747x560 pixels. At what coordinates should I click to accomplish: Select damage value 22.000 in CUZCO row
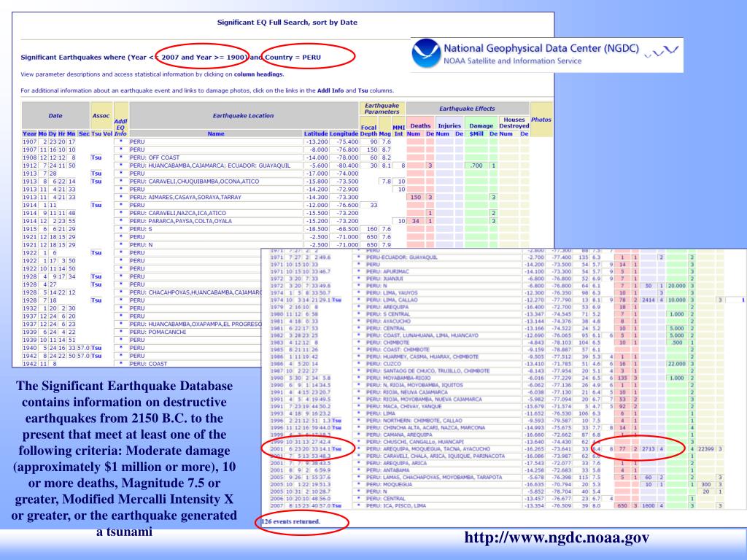(676, 364)
